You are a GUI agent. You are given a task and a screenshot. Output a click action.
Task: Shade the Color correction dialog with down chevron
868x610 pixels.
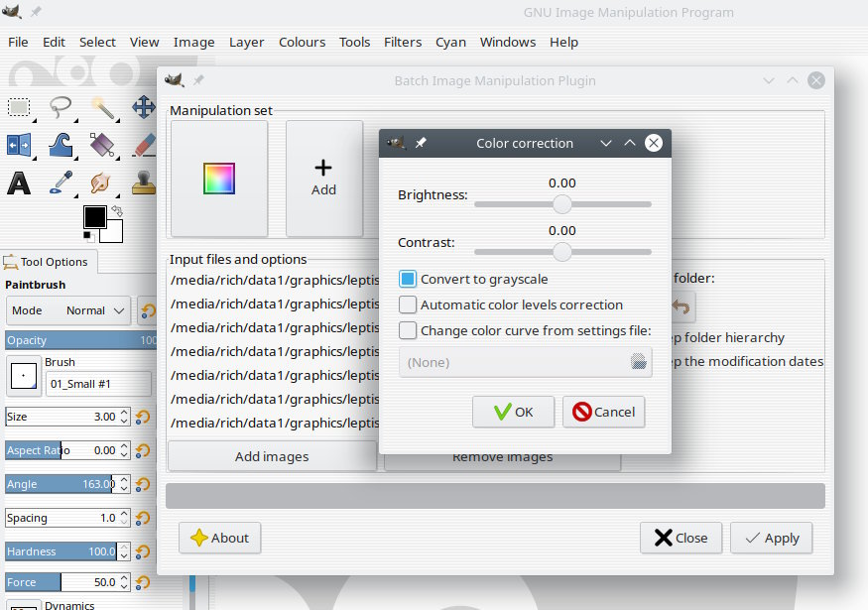[x=606, y=143]
